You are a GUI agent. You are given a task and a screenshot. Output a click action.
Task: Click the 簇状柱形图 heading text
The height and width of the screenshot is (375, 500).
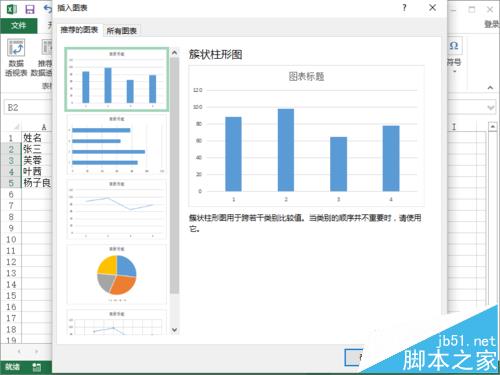click(x=216, y=55)
